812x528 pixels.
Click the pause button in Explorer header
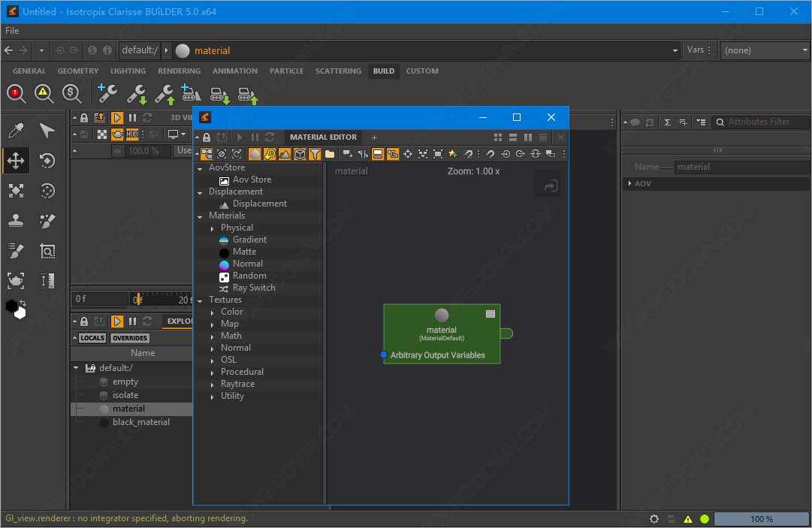[x=132, y=321]
